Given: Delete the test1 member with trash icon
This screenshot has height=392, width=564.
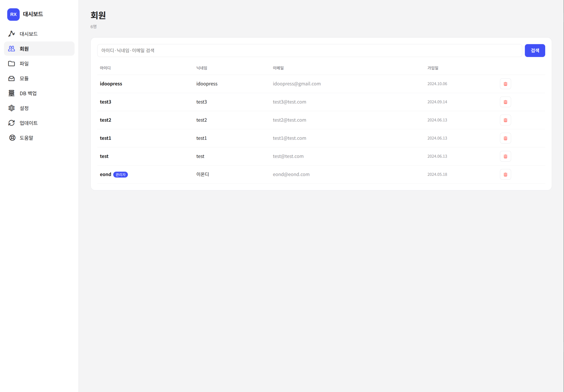Looking at the screenshot, I should click(505, 138).
